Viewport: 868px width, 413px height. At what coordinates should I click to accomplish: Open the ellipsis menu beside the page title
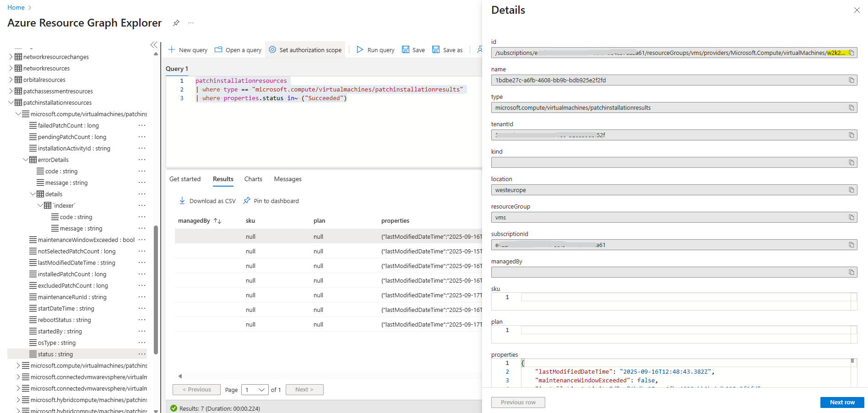click(191, 23)
